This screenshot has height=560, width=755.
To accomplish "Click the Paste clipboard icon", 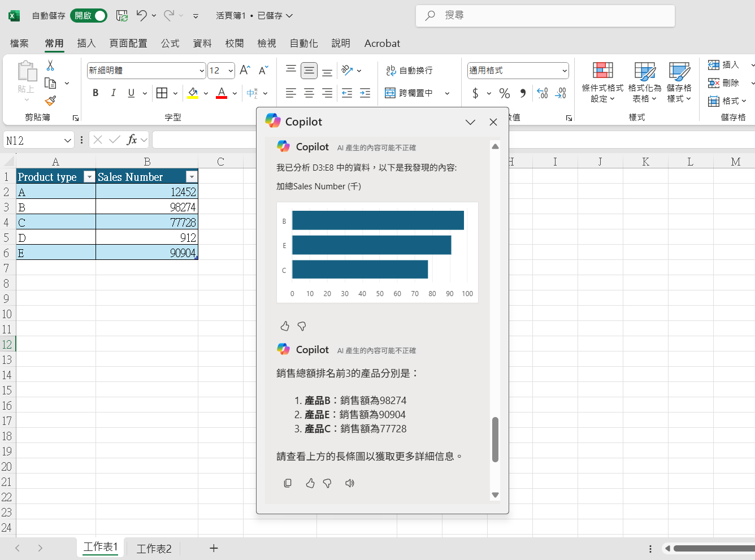I will coord(27,71).
